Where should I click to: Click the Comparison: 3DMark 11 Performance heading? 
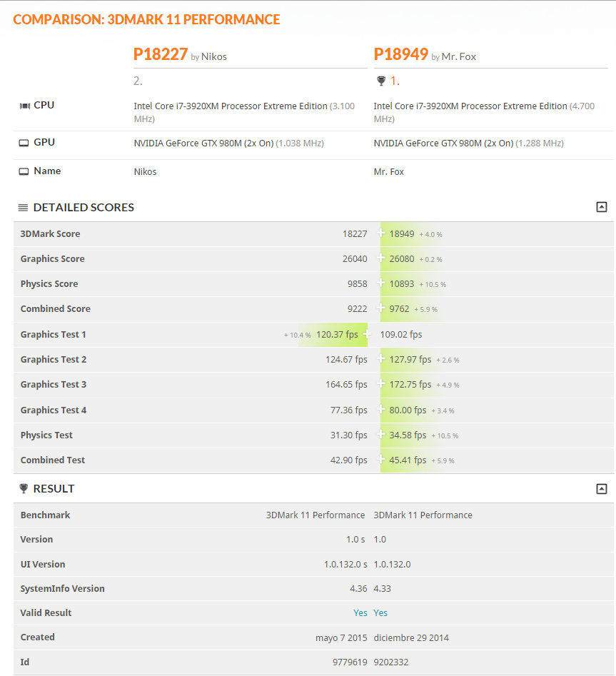click(x=146, y=19)
